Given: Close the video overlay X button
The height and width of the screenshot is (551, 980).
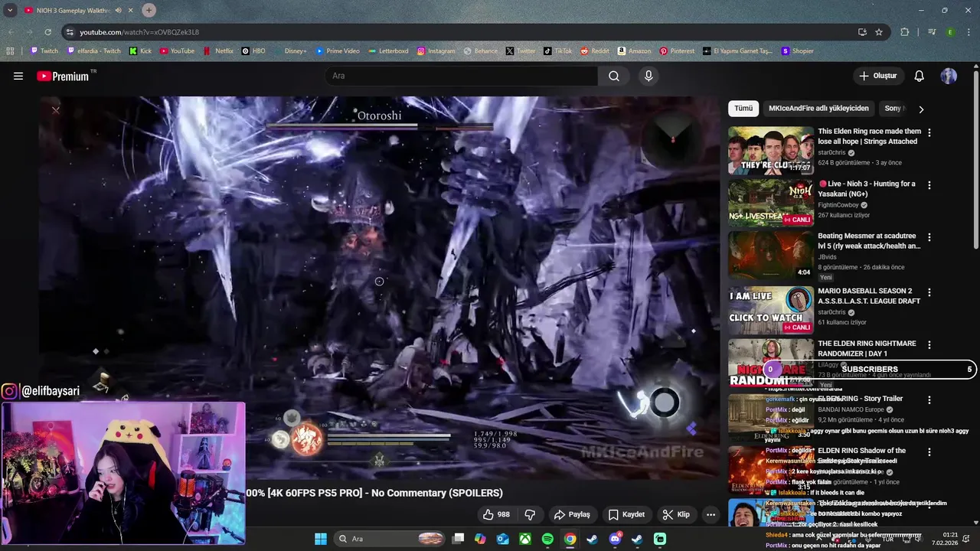Looking at the screenshot, I should coord(55,110).
